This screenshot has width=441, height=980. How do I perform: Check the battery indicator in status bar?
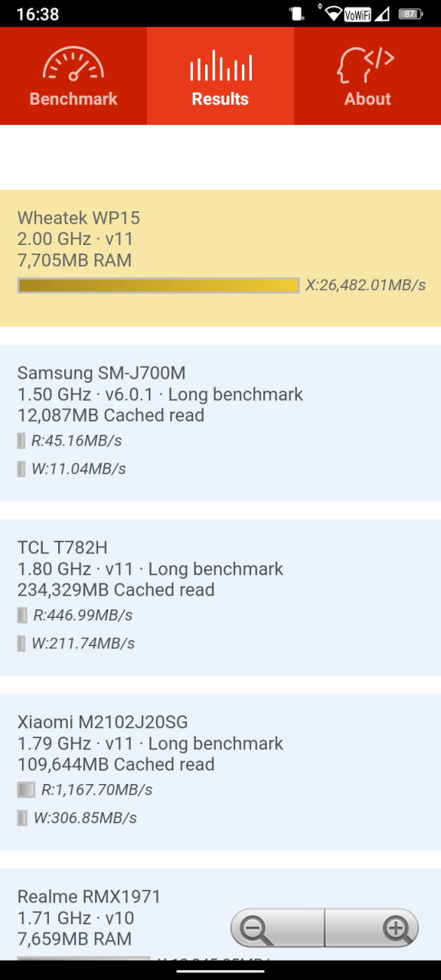click(410, 14)
